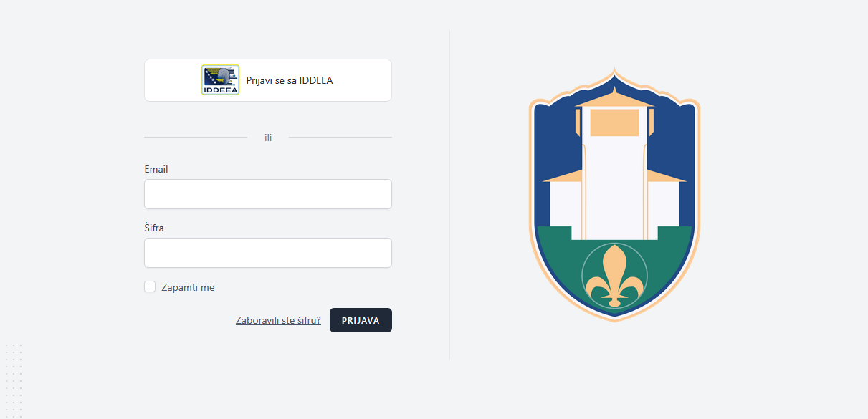Click the dotted pattern decoration at bottom-left
This screenshot has height=419, width=868.
[14, 380]
